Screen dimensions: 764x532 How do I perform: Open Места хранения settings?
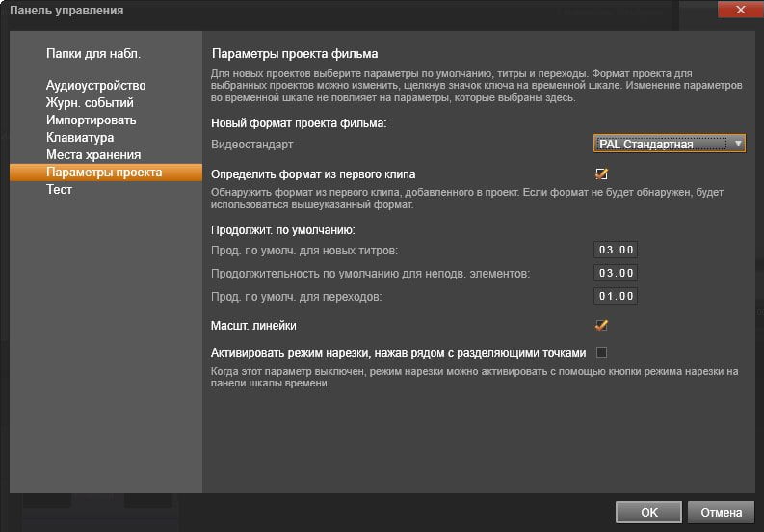click(93, 154)
